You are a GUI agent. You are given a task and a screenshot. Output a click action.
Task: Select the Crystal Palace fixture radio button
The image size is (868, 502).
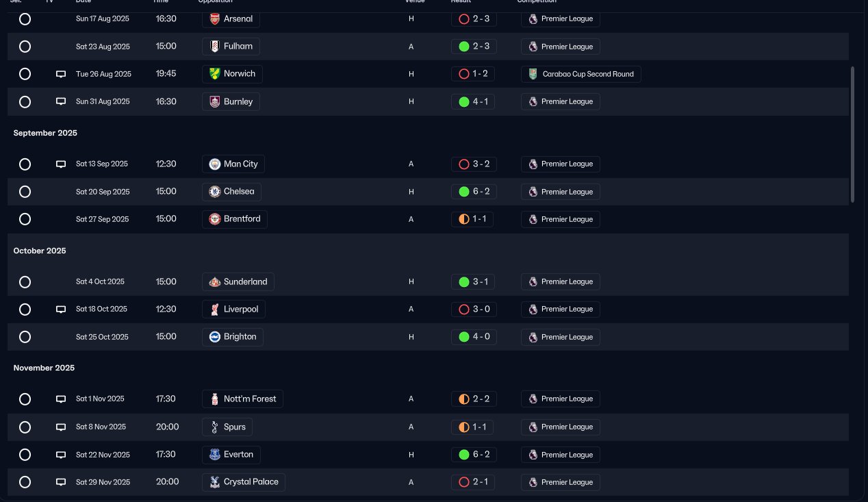25,482
